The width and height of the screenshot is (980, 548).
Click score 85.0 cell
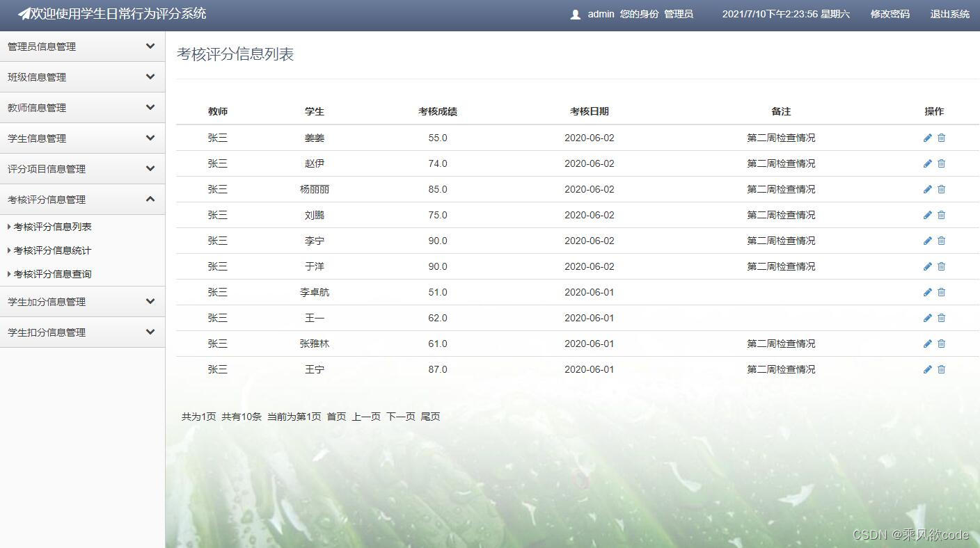(x=438, y=189)
